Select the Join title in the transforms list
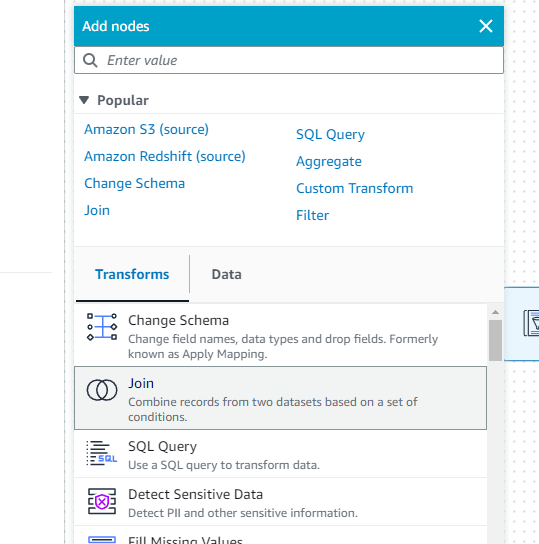Image resolution: width=539 pixels, height=544 pixels. (141, 383)
